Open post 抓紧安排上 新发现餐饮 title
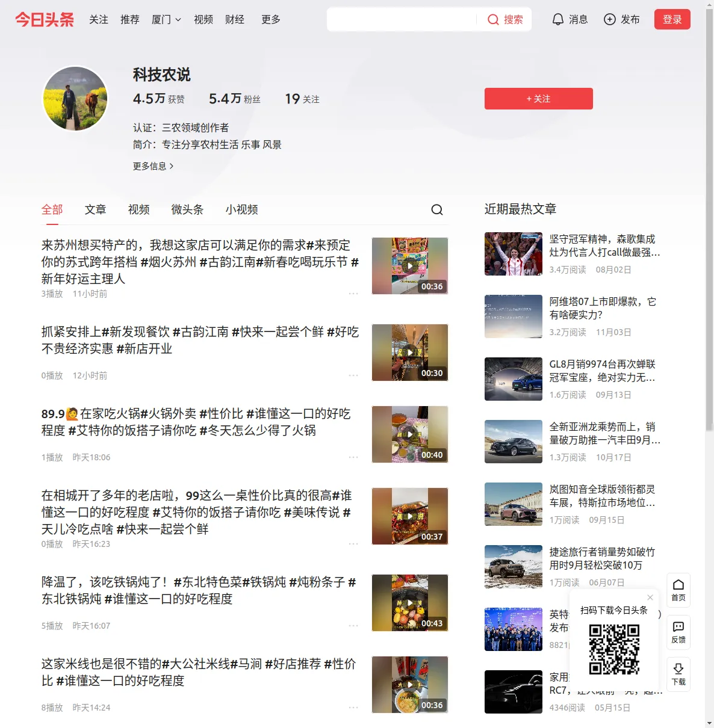 pos(200,340)
